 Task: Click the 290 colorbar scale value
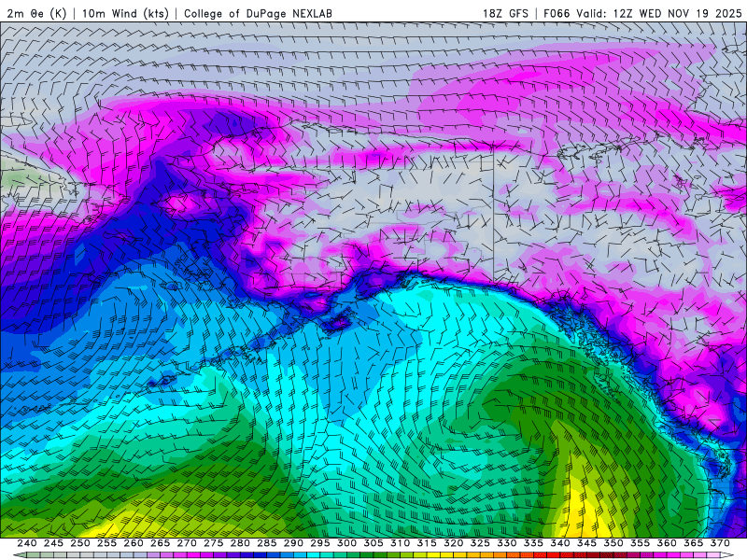[293, 543]
